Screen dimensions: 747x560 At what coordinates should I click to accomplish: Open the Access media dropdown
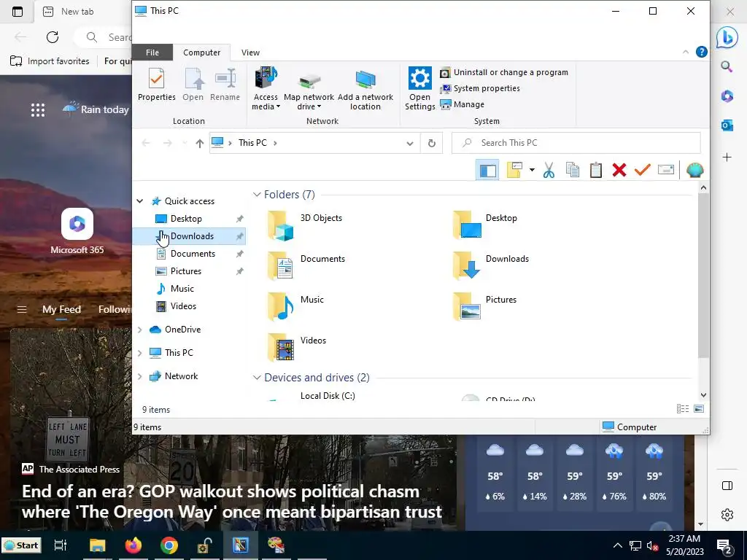pyautogui.click(x=266, y=88)
